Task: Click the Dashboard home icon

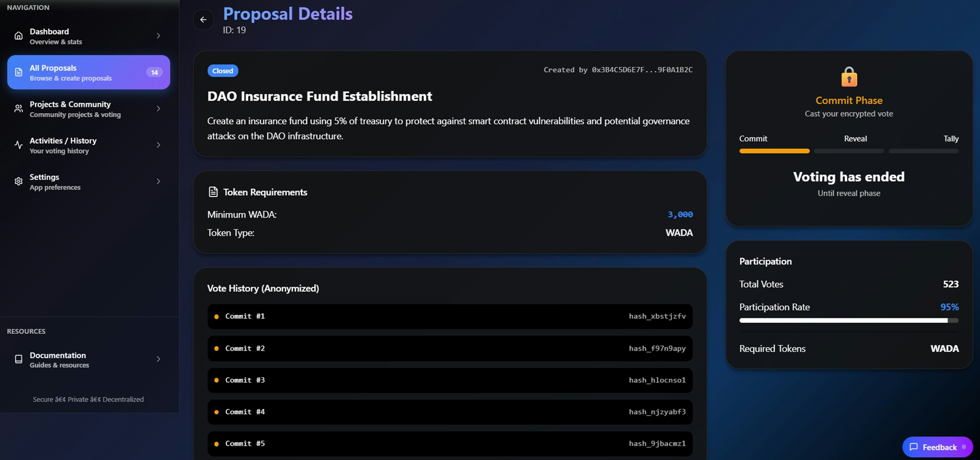Action: [18, 36]
